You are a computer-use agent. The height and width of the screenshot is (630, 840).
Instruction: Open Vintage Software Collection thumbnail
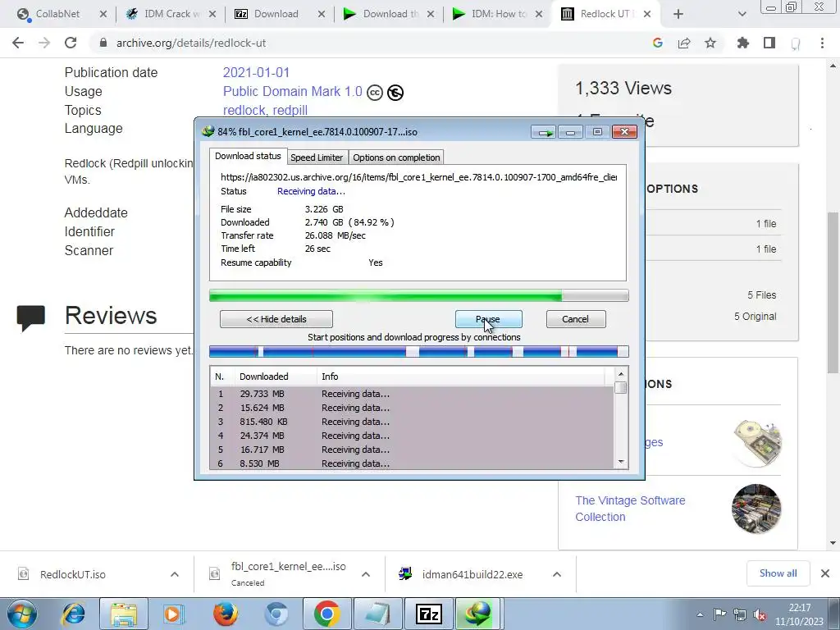(756, 509)
